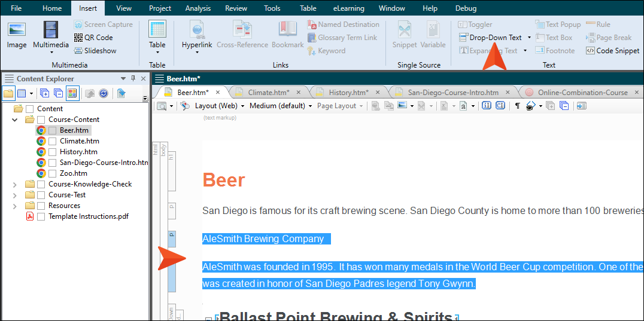
Task: Open the Drop-Down Text arrow menu
Action: point(529,37)
